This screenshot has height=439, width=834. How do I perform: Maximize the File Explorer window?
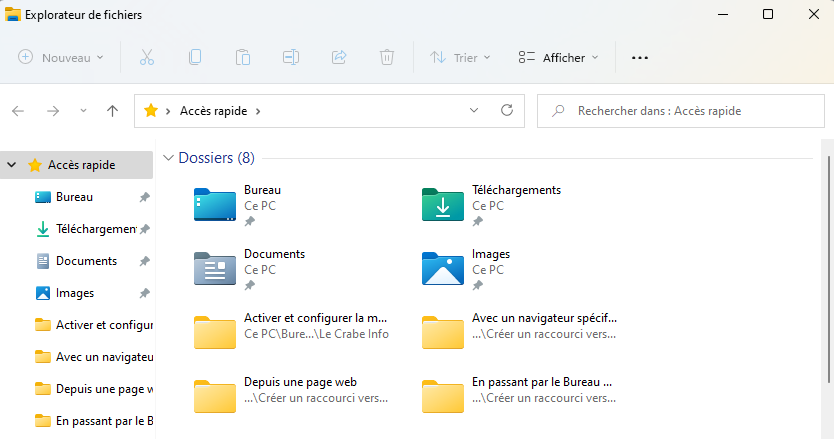coord(768,14)
